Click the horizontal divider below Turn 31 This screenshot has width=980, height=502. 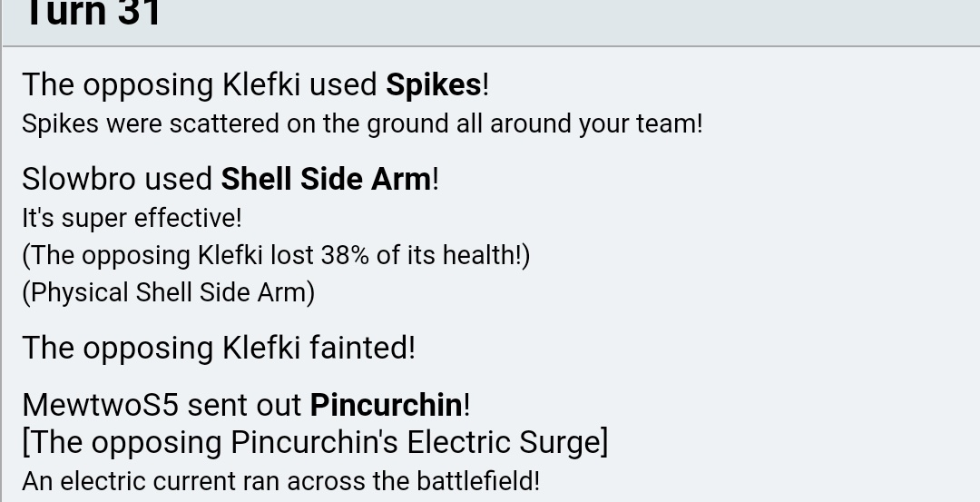click(490, 45)
